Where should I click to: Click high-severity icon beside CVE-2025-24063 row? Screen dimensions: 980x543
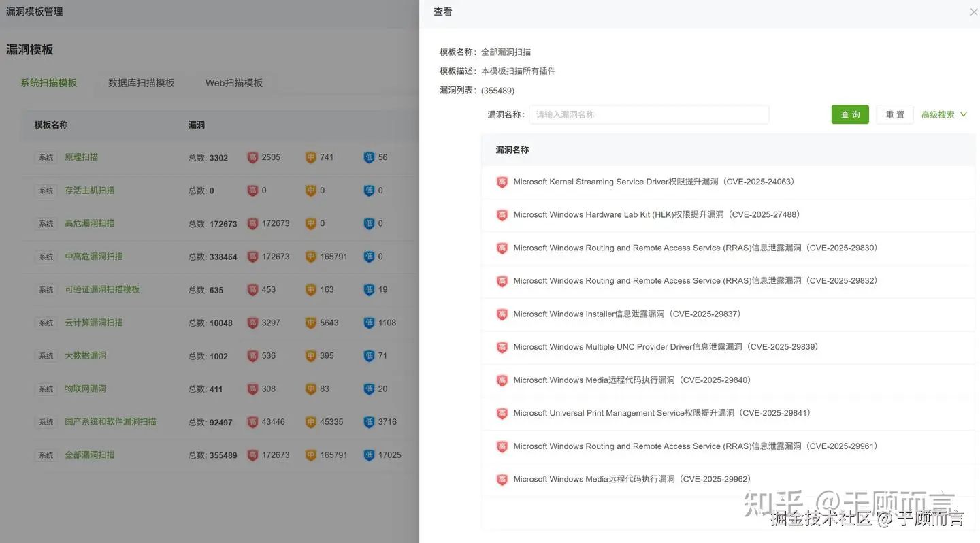pos(502,182)
